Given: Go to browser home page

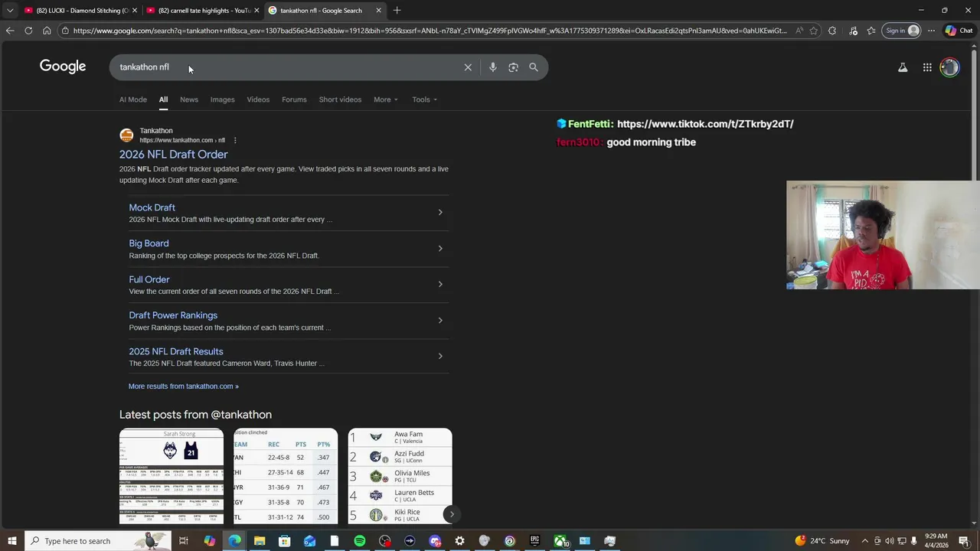Looking at the screenshot, I should pos(47,31).
